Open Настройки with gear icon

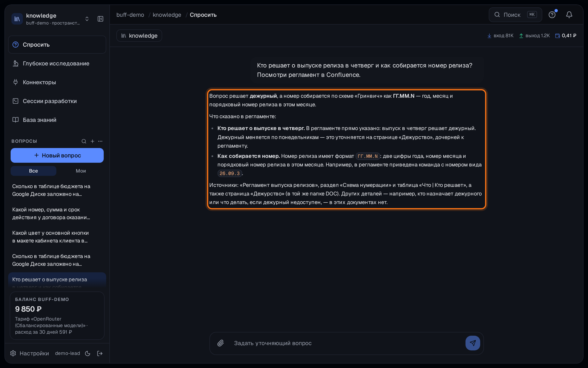click(29, 353)
